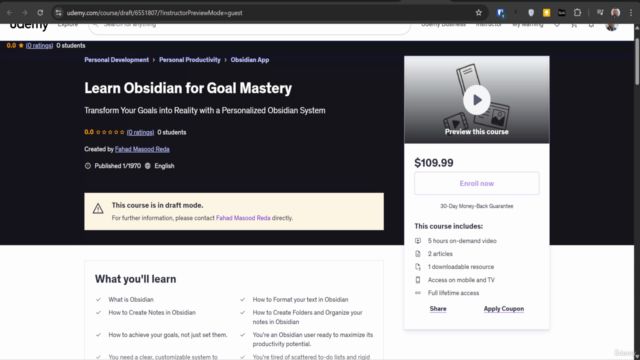Open the shield extension icon
The image size is (640, 360).
coord(531,13)
